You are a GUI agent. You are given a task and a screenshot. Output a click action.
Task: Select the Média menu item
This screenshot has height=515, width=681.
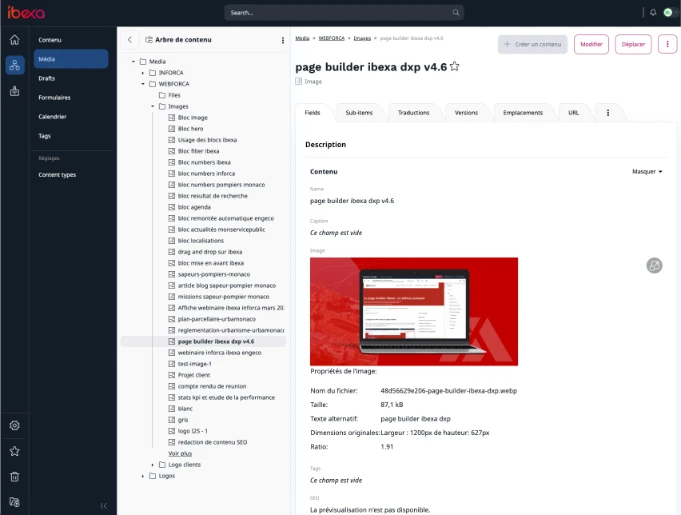pyautogui.click(x=71, y=59)
